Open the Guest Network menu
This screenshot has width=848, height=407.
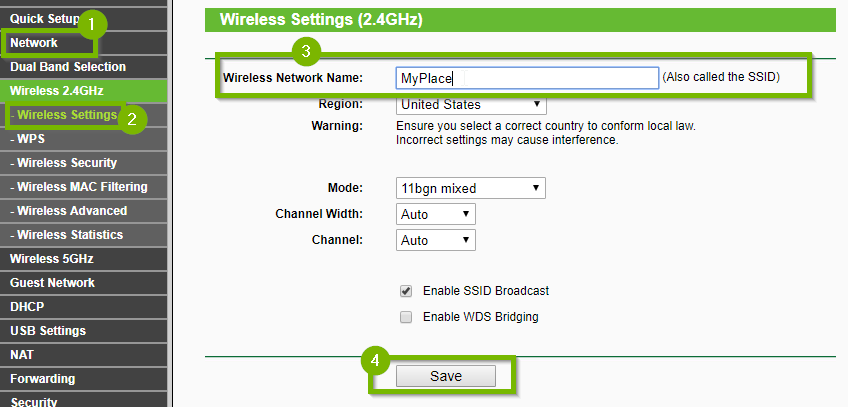84,283
